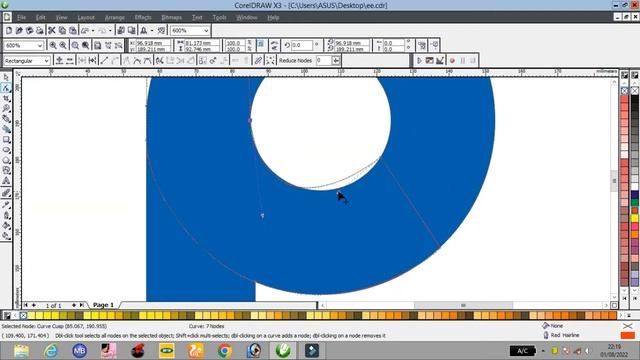Open the Effects menu
Image resolution: width=640 pixels, height=360 pixels.
click(x=143, y=18)
